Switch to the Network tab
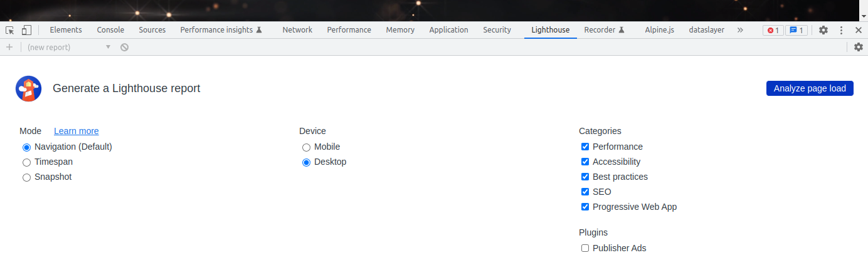 click(297, 30)
